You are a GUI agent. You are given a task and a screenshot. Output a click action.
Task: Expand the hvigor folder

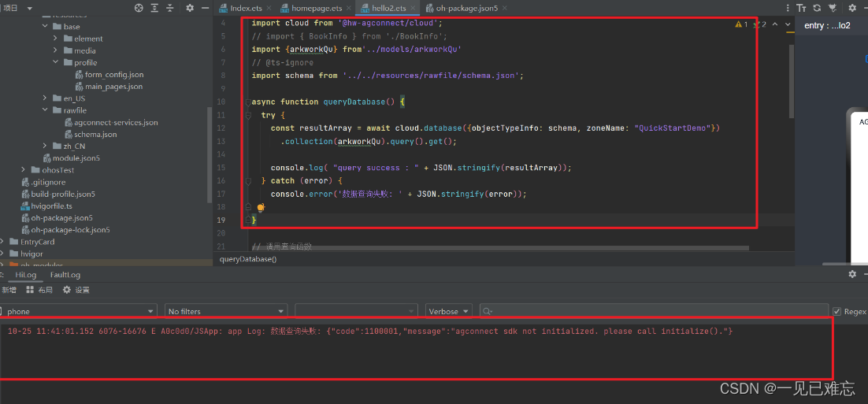click(3, 254)
